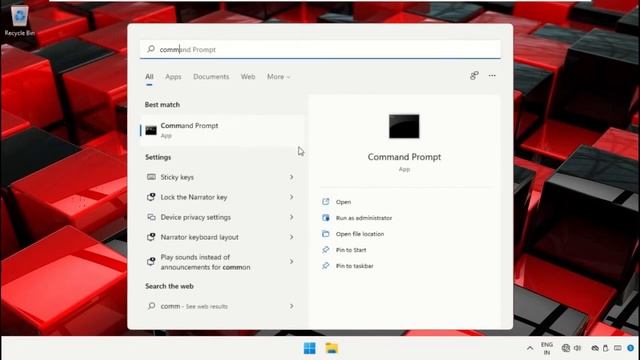
Task: Switch to the Apps search tab
Action: 173,76
